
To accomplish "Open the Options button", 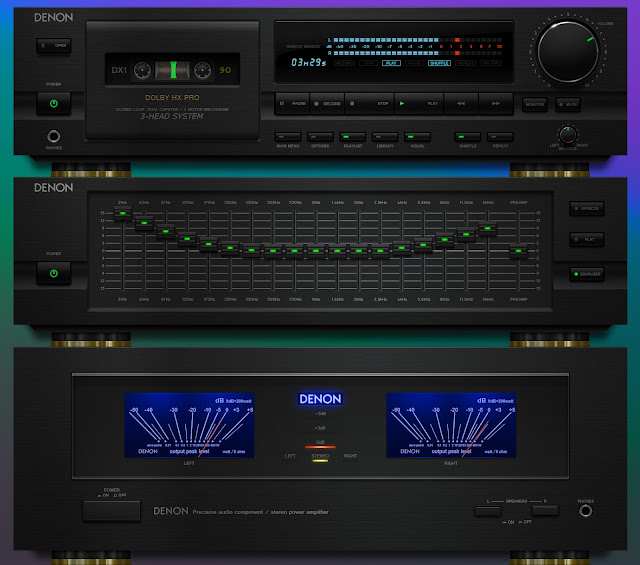I will click(320, 137).
